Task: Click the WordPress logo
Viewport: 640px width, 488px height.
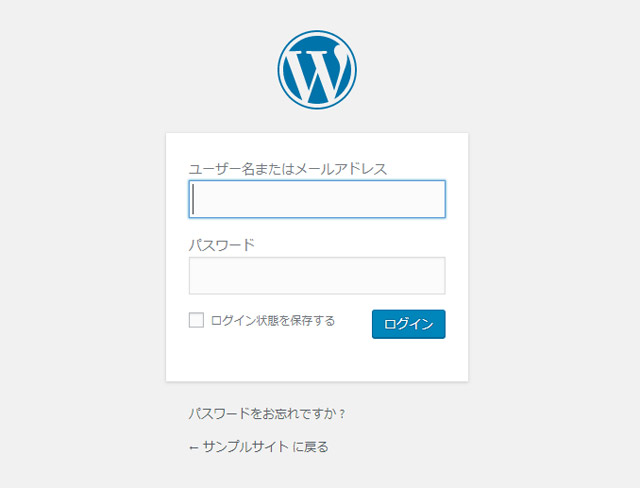Action: (317, 69)
